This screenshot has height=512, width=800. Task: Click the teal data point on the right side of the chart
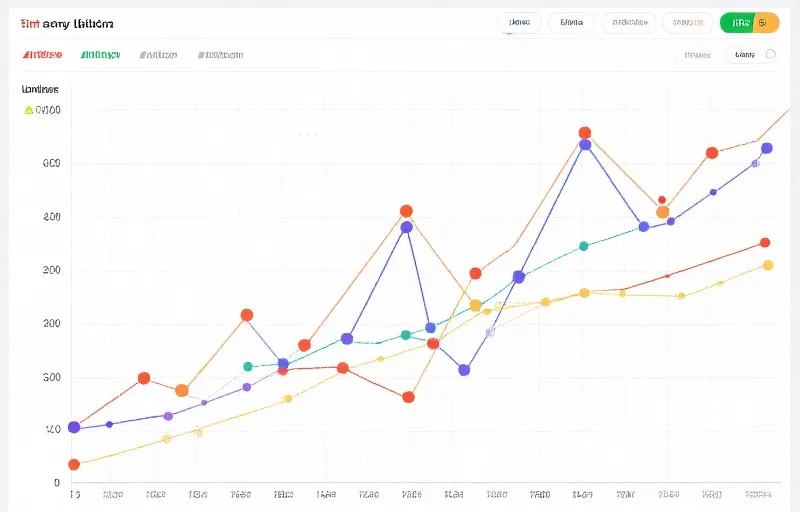pyautogui.click(x=584, y=246)
